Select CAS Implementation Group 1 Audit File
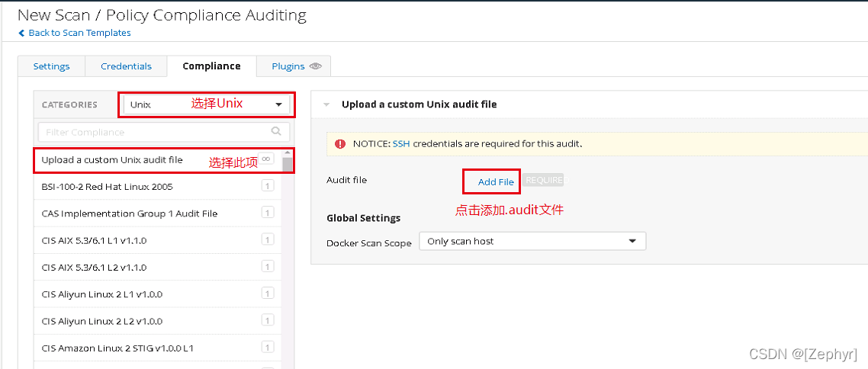The image size is (868, 369). (130, 213)
